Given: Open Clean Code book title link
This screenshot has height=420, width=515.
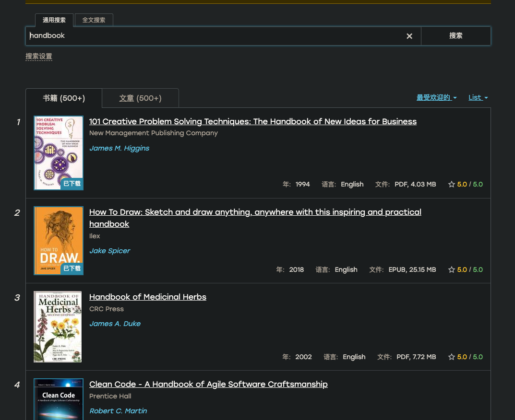Looking at the screenshot, I should 208,384.
